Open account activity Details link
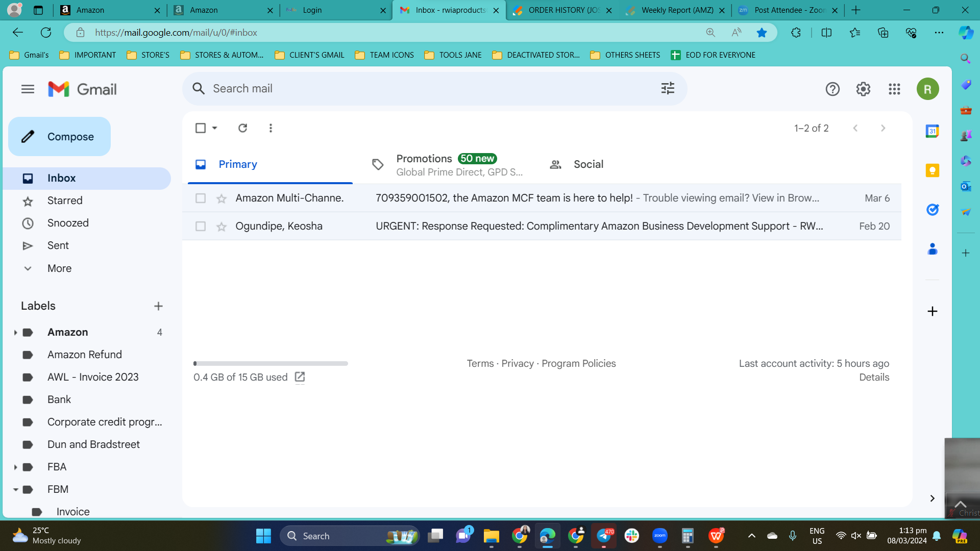 tap(874, 378)
